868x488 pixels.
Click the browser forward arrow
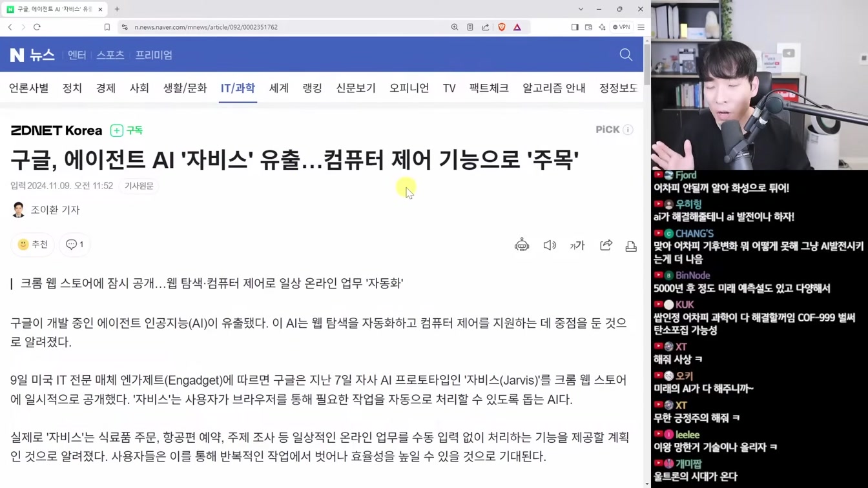click(23, 27)
